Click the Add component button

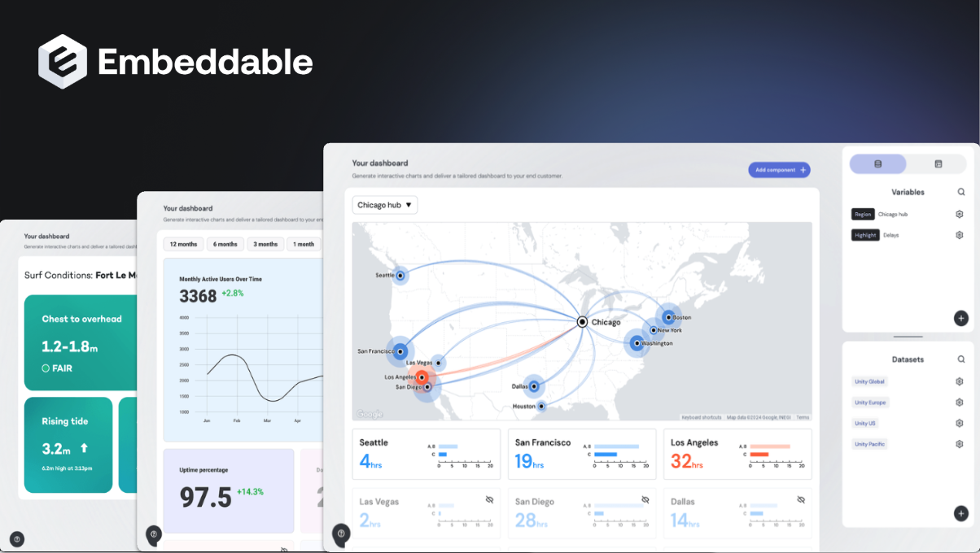pyautogui.click(x=779, y=170)
